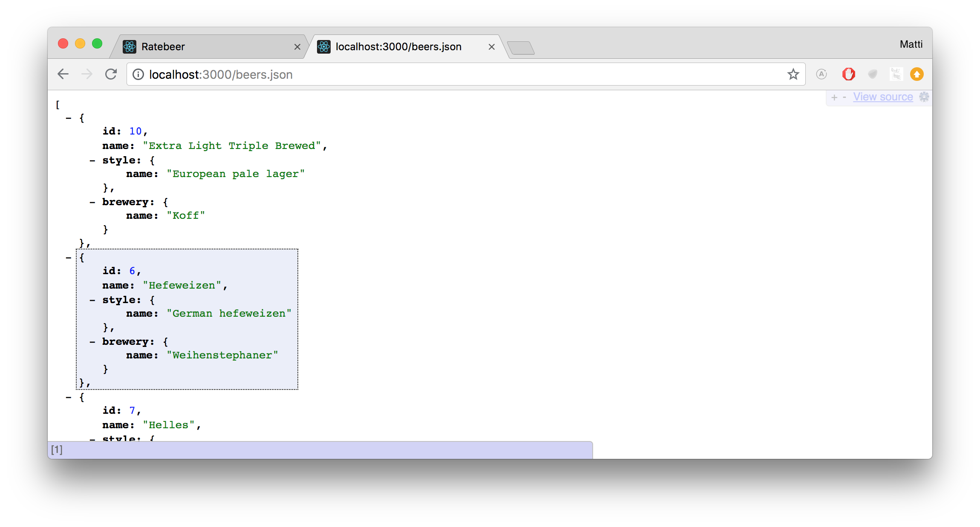The height and width of the screenshot is (527, 980).
Task: Expand all nodes with the plus button
Action: point(834,97)
